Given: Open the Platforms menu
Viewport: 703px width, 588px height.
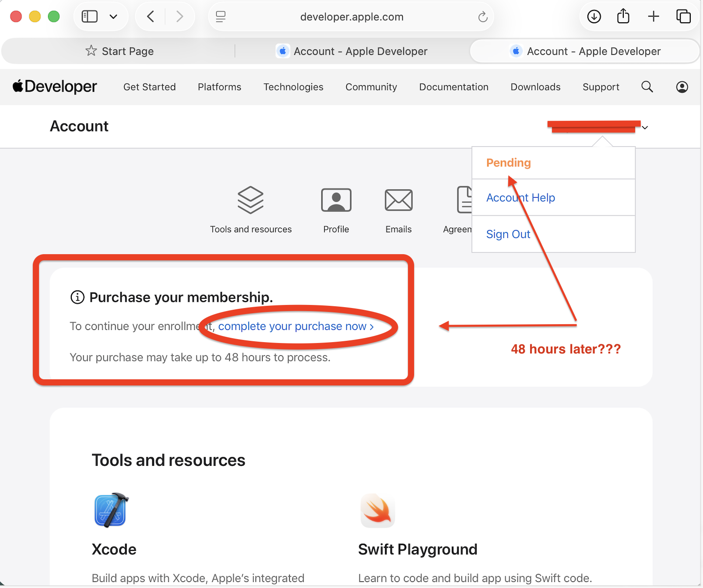Looking at the screenshot, I should (219, 87).
